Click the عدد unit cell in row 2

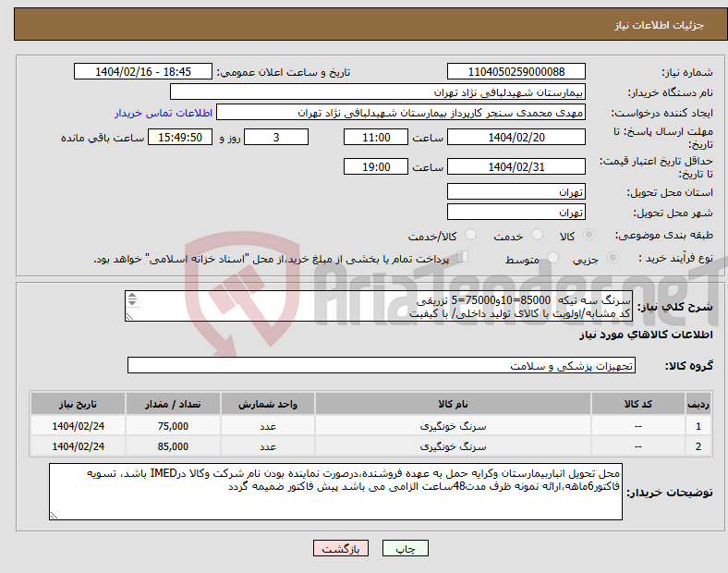coord(267,446)
